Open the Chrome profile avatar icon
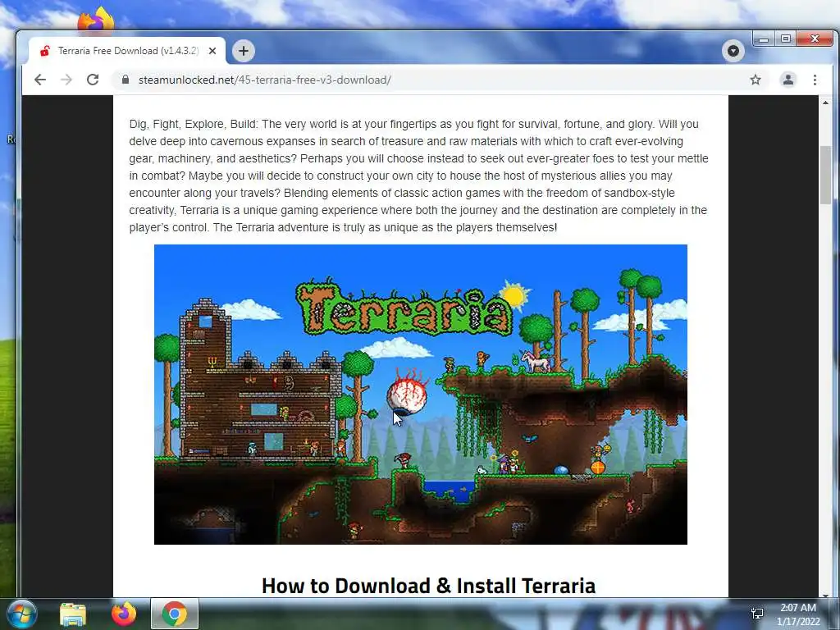 coord(788,80)
